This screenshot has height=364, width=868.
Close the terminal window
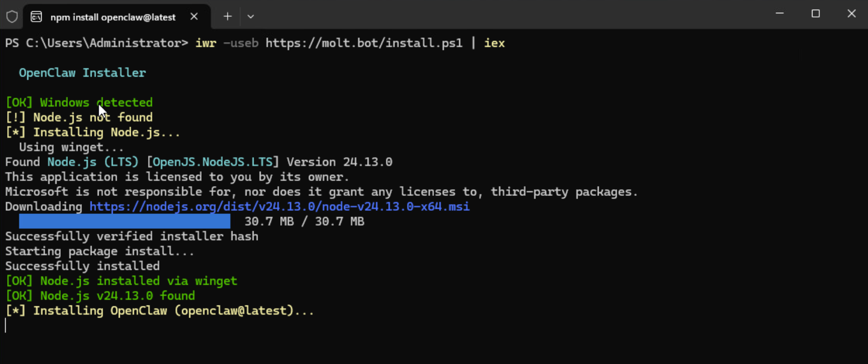coord(852,14)
